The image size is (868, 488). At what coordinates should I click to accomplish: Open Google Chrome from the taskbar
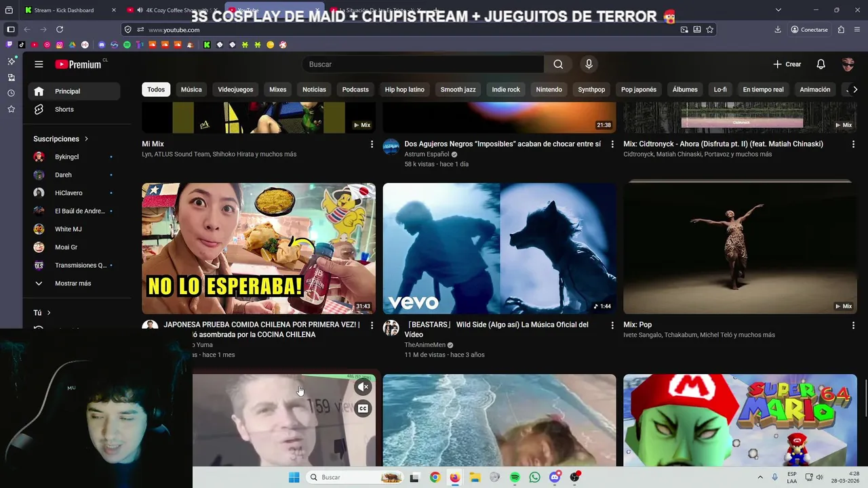pos(435,477)
